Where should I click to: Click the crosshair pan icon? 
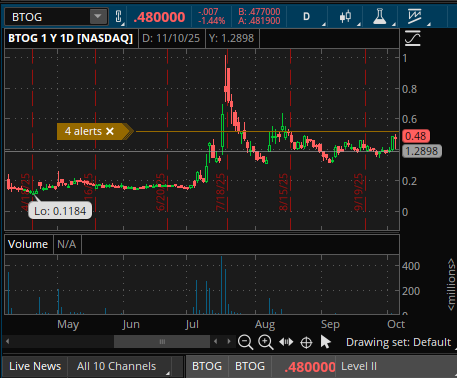click(306, 342)
